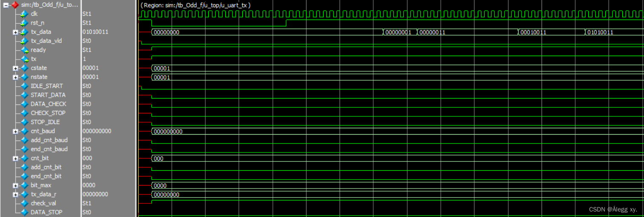Click the CHECK_STOP signal icon
This screenshot has width=644, height=217.
click(24, 113)
